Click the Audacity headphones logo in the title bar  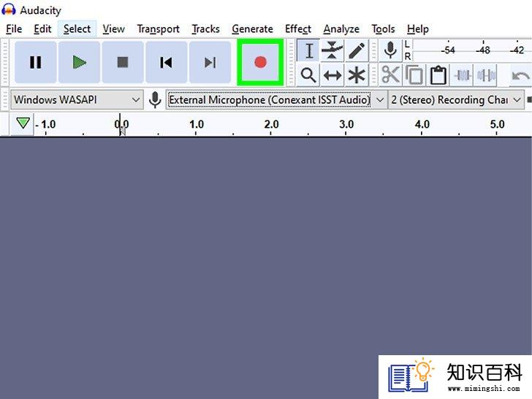[9, 9]
